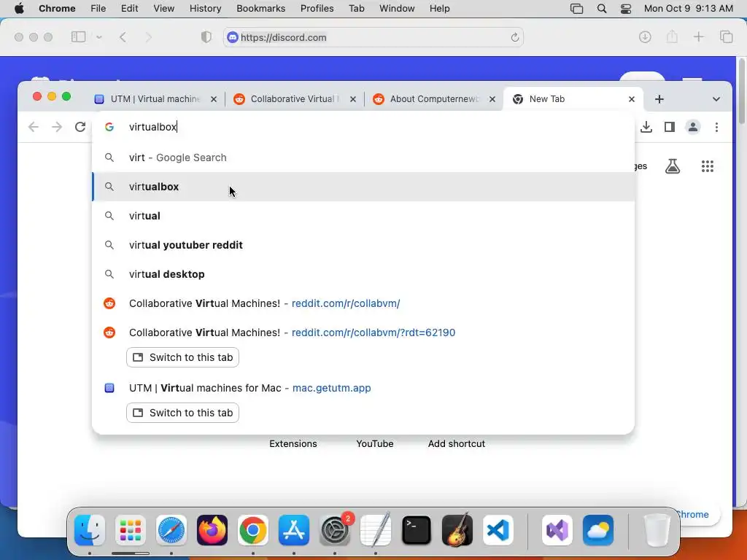The height and width of the screenshot is (560, 747).
Task: Launch Firefox from the dock
Action: coord(212,530)
